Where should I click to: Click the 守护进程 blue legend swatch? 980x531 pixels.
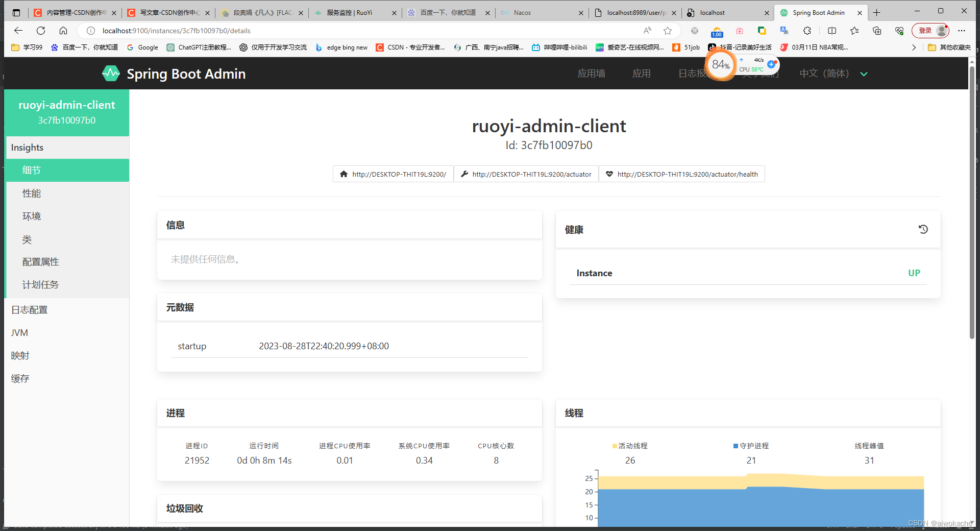click(736, 446)
